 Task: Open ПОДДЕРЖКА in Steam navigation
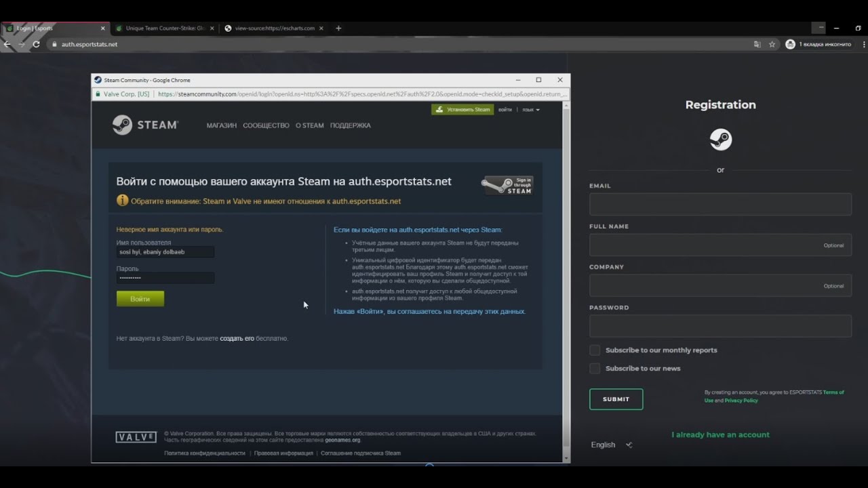(350, 125)
